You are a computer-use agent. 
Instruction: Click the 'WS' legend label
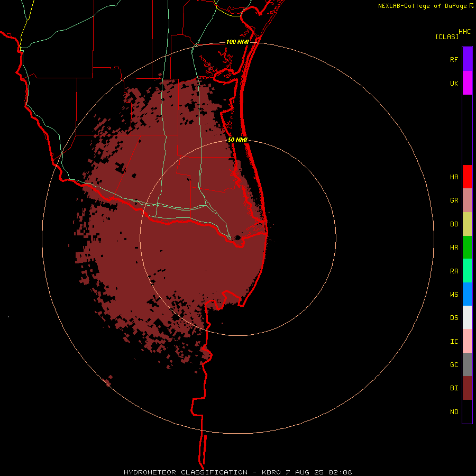(x=454, y=294)
